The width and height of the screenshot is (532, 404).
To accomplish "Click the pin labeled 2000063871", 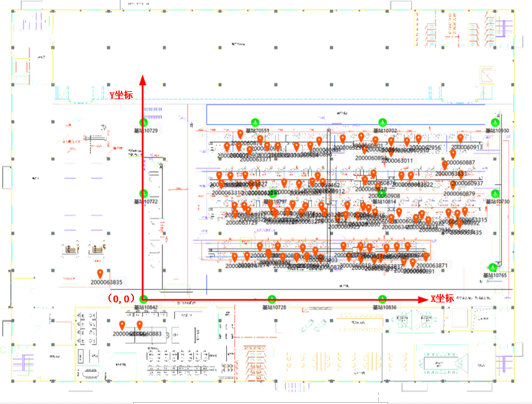I will 425,257.
